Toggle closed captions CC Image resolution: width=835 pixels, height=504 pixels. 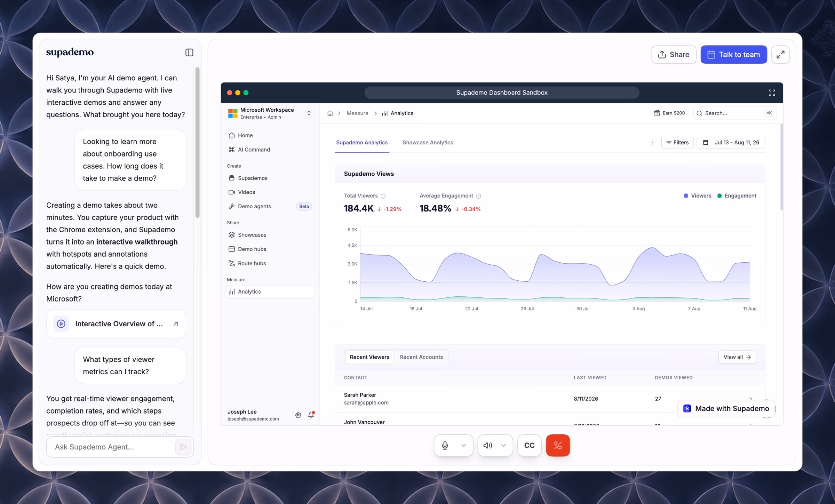pyautogui.click(x=529, y=446)
